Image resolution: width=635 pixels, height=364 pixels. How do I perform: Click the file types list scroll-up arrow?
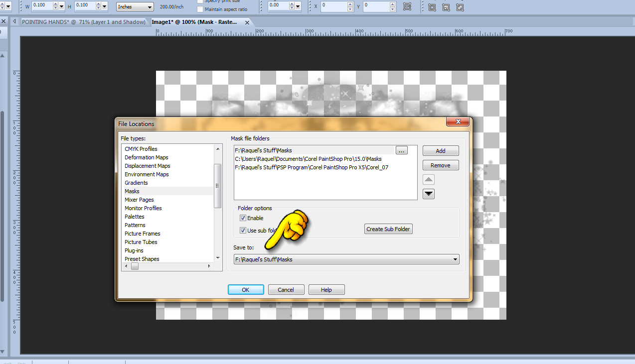217,149
